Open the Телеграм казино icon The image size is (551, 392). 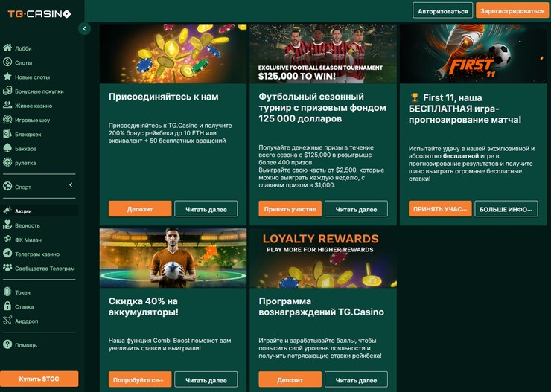click(x=7, y=254)
